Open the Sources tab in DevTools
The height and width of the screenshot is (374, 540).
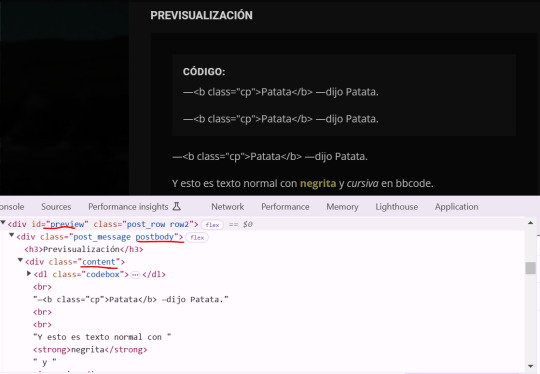56,207
